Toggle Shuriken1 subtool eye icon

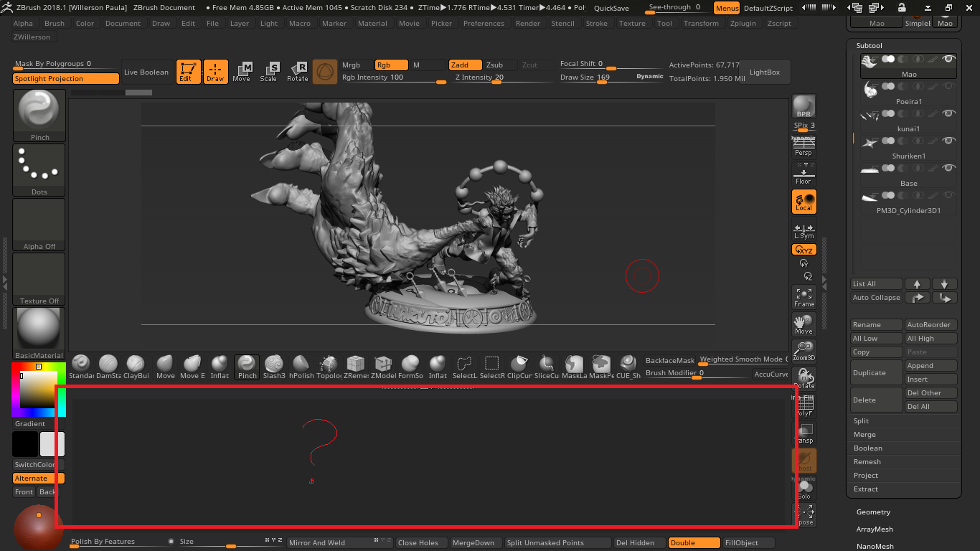(949, 141)
